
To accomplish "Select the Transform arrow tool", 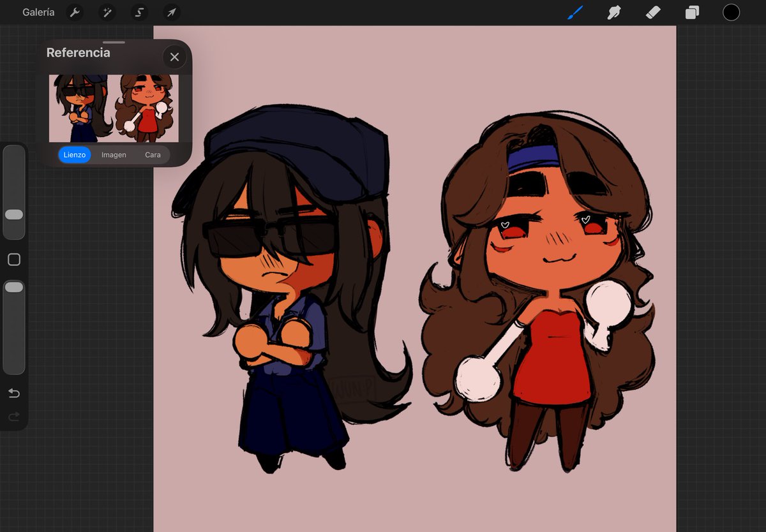I will click(x=171, y=12).
